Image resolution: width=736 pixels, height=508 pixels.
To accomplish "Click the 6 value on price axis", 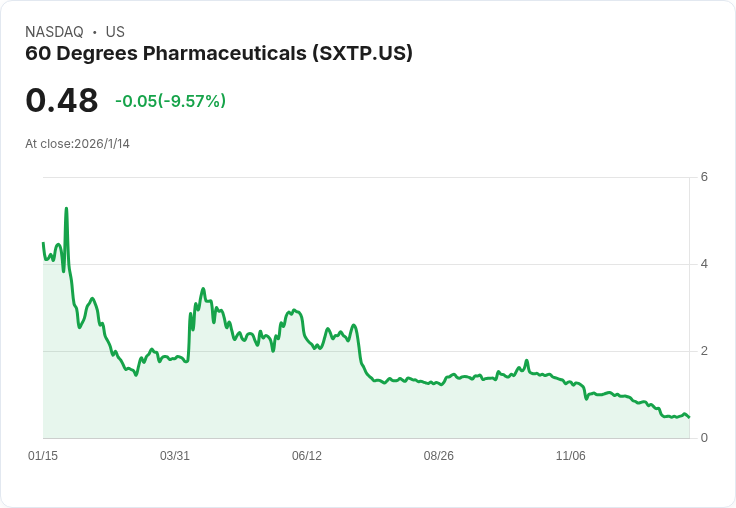I will coord(704,177).
